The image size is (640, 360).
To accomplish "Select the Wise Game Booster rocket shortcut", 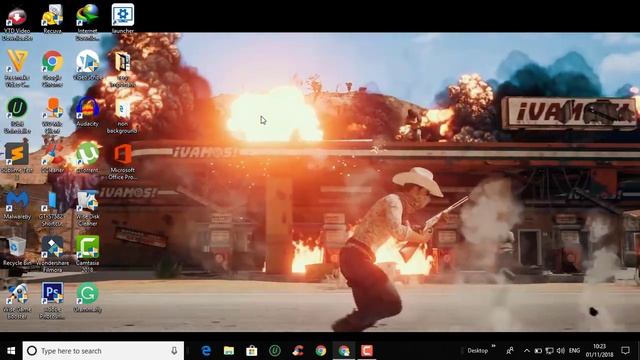I will [x=17, y=301].
